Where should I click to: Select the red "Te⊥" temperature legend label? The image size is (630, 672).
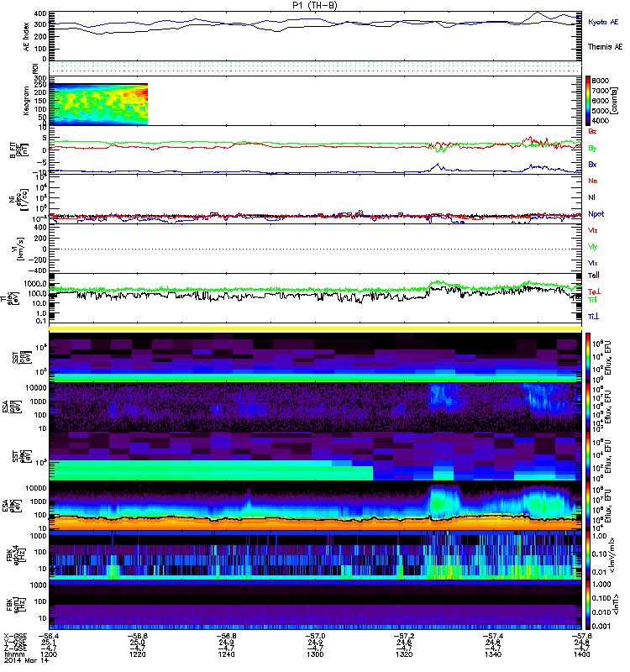[594, 291]
